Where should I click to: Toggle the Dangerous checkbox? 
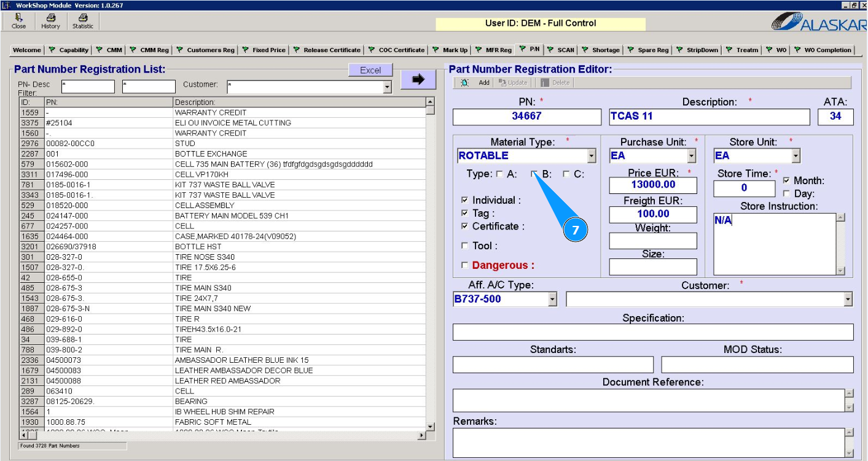[465, 265]
